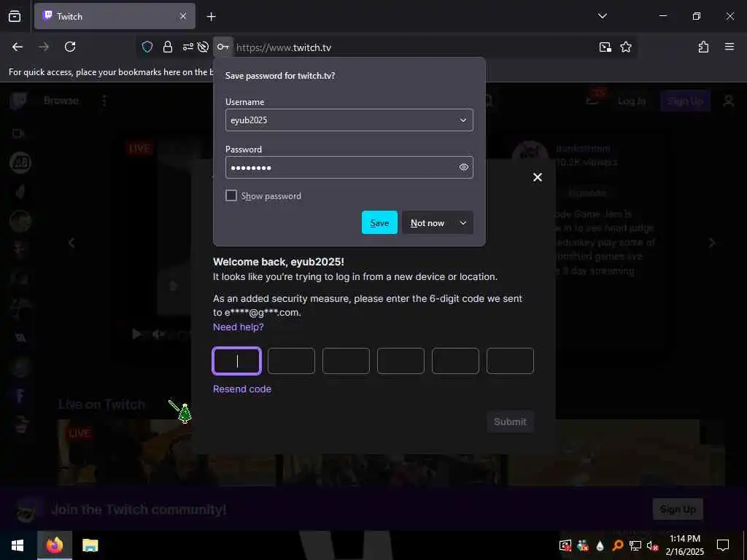
Task: Reveal password with the eye icon
Action: (x=463, y=167)
